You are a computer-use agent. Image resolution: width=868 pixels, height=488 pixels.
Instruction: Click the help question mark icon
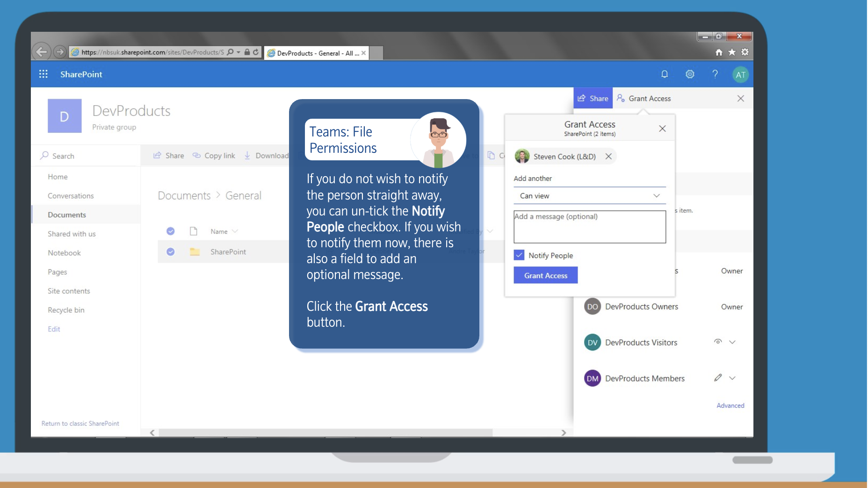(x=715, y=74)
